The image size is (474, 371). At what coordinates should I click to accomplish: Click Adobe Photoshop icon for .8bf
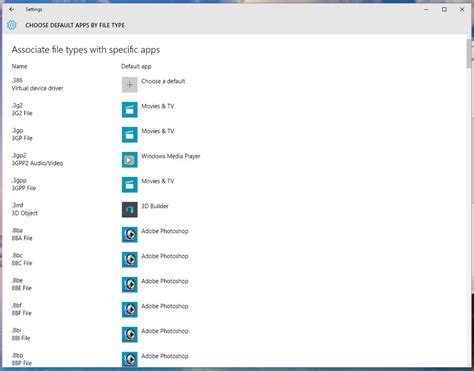pyautogui.click(x=130, y=310)
